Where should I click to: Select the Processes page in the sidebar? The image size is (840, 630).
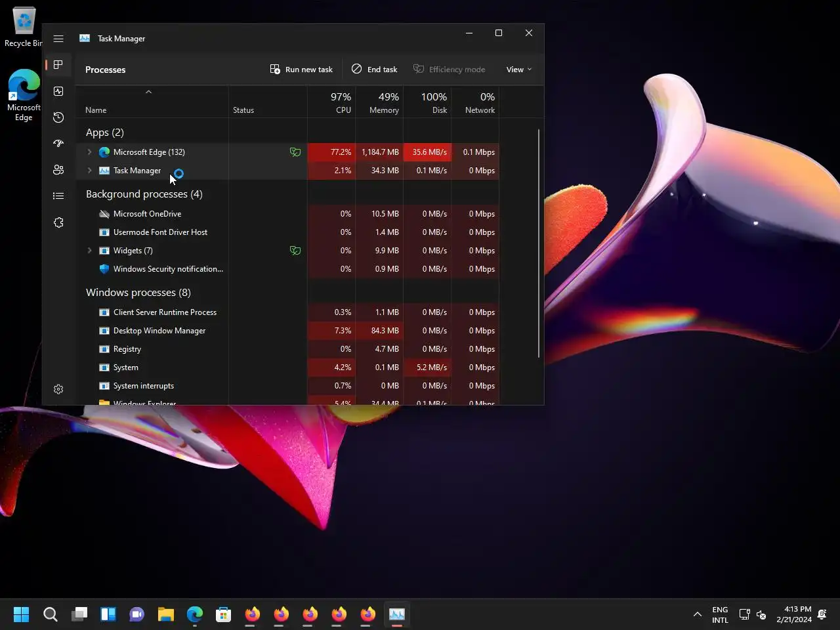[x=58, y=65]
